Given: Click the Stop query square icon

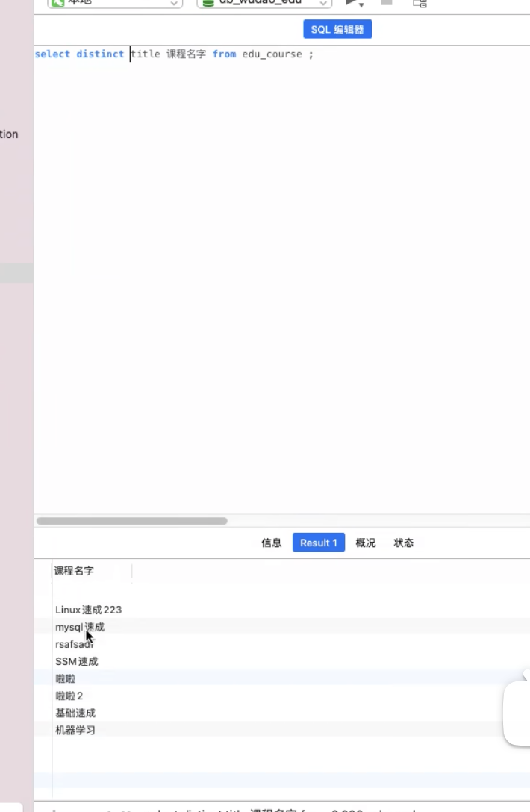Looking at the screenshot, I should coord(387,3).
